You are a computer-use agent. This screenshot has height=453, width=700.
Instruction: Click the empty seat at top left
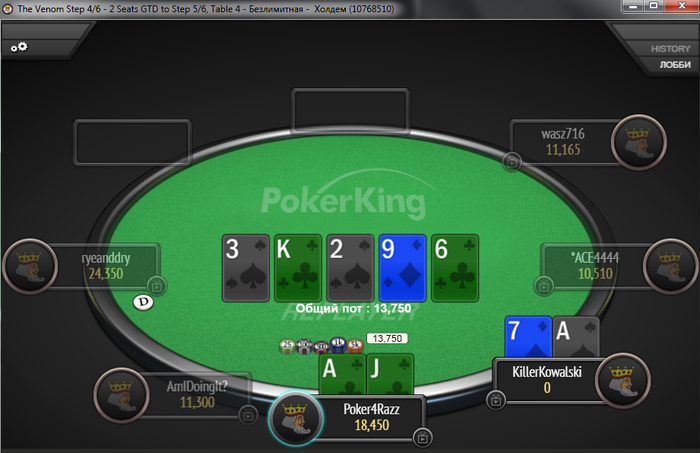coord(133,142)
